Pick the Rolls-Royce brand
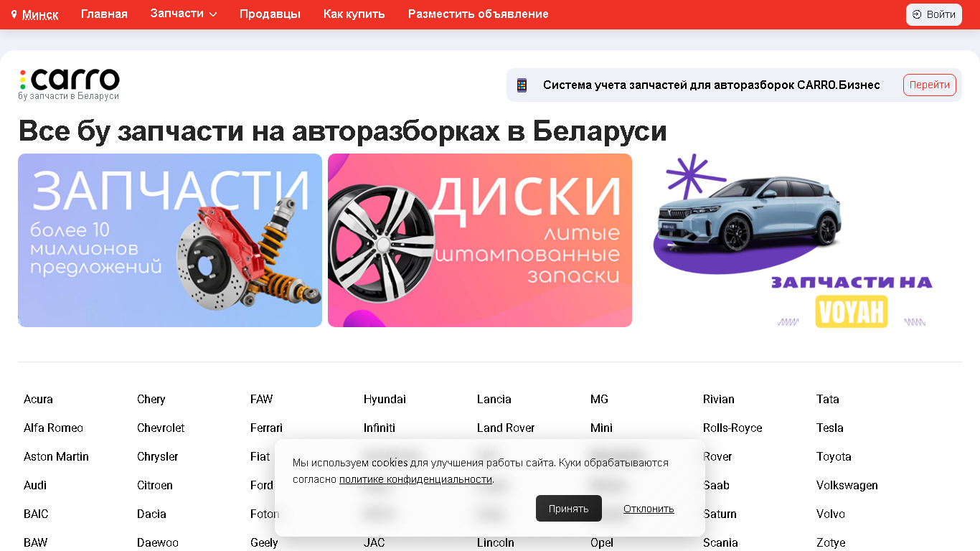This screenshot has height=551, width=980. 732,428
